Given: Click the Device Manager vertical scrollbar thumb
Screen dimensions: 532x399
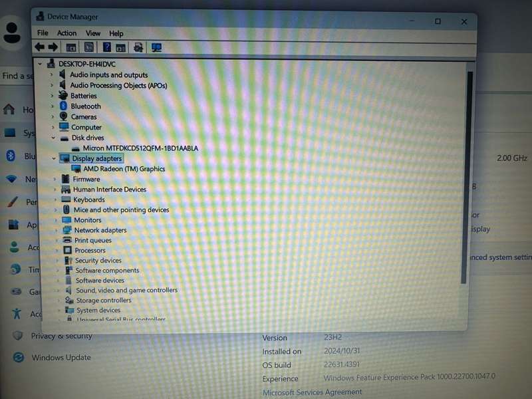Looking at the screenshot, I should point(467,176).
